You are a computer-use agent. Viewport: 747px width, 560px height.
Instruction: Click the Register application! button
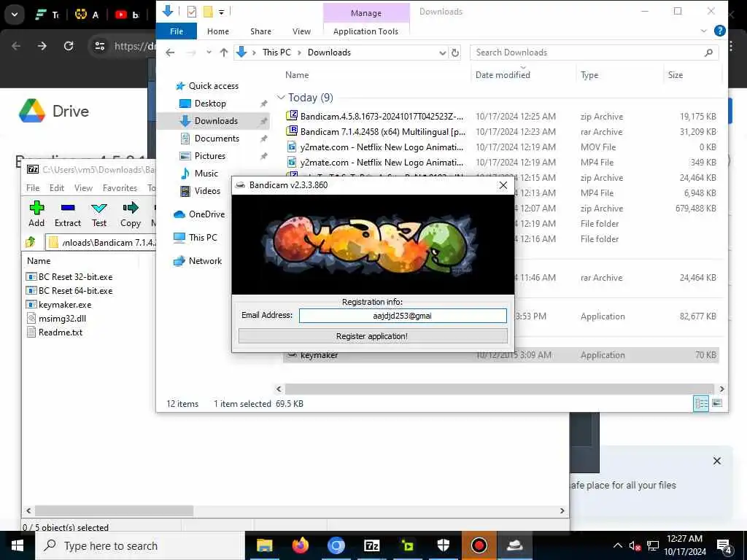pyautogui.click(x=373, y=336)
